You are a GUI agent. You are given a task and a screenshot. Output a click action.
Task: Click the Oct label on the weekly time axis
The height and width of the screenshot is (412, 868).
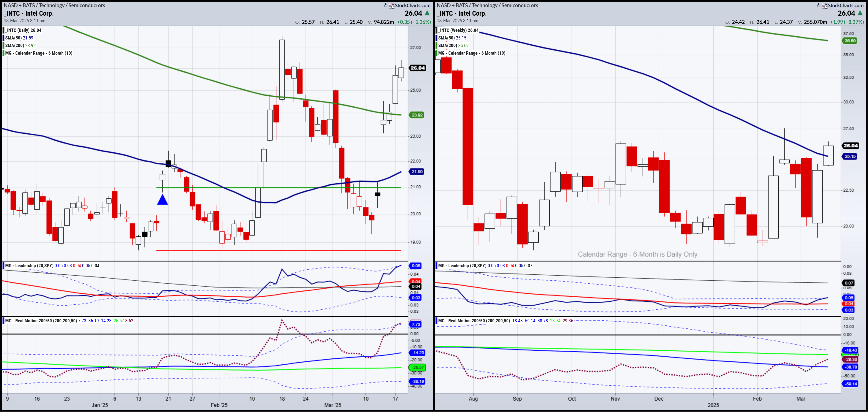click(572, 399)
